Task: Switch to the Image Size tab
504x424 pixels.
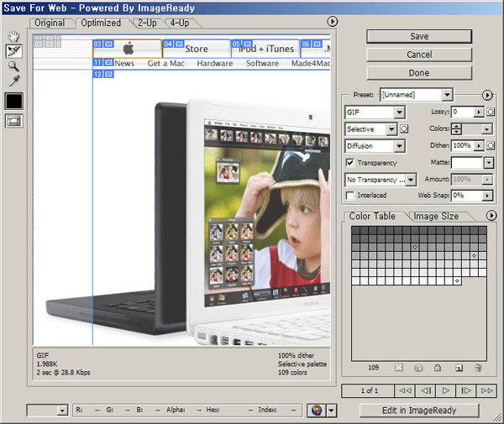Action: [436, 217]
